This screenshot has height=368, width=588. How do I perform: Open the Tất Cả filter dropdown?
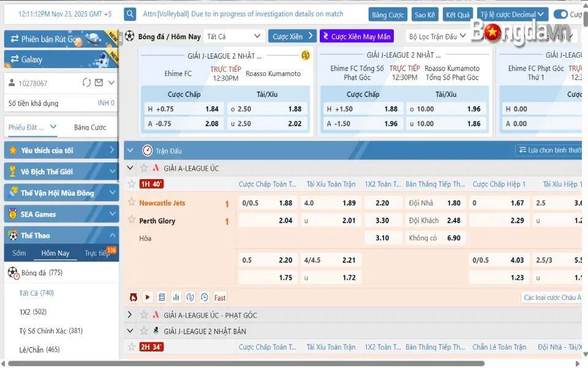(233, 37)
